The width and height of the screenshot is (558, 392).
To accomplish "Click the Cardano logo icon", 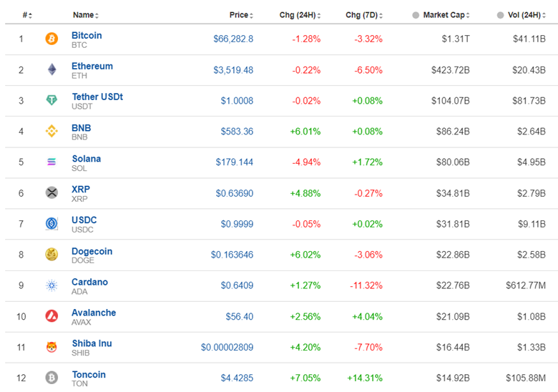I will pos(52,285).
